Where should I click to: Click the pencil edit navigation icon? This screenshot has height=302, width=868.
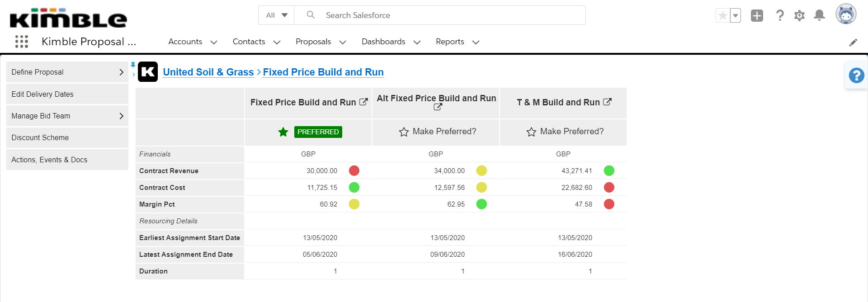853,42
